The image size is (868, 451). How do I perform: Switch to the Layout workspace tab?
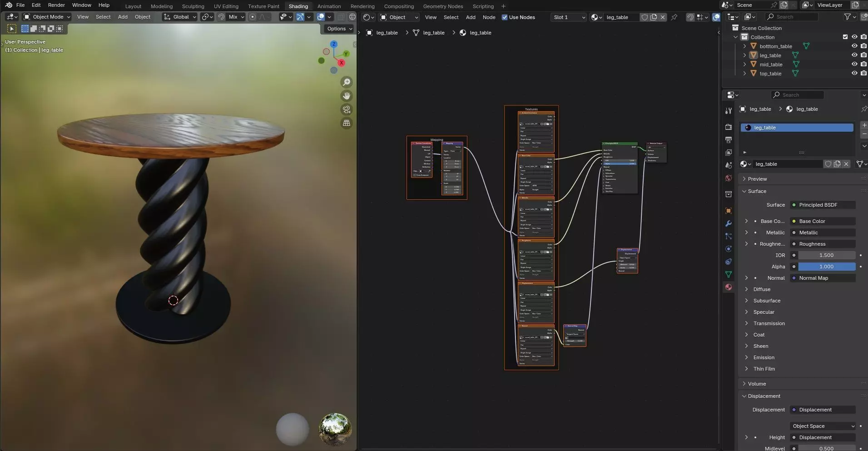click(133, 6)
